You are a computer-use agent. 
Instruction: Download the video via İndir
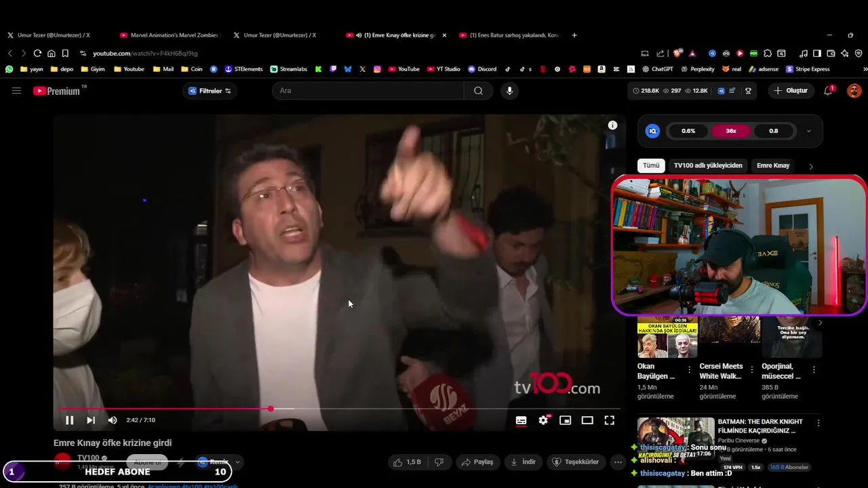(523, 462)
